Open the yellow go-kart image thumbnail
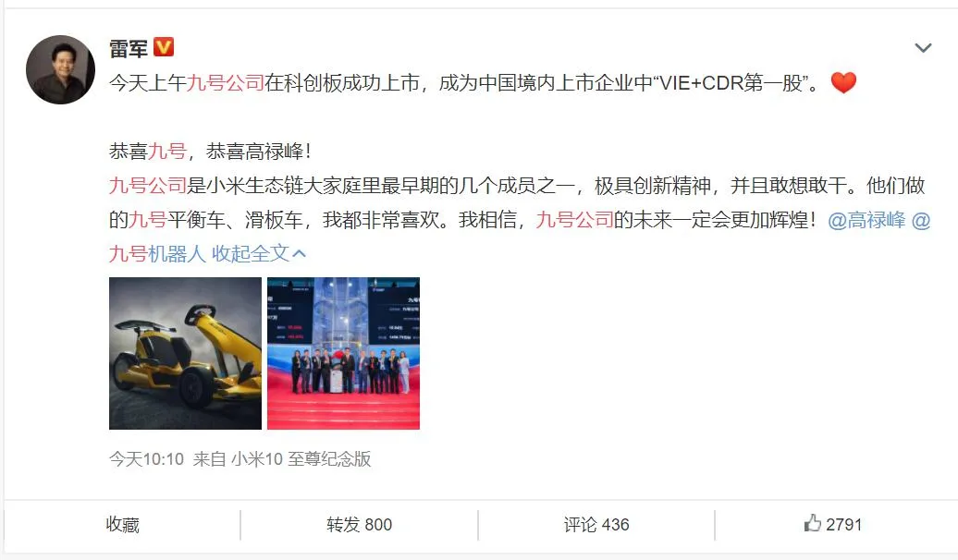This screenshot has width=958, height=560. click(x=185, y=353)
